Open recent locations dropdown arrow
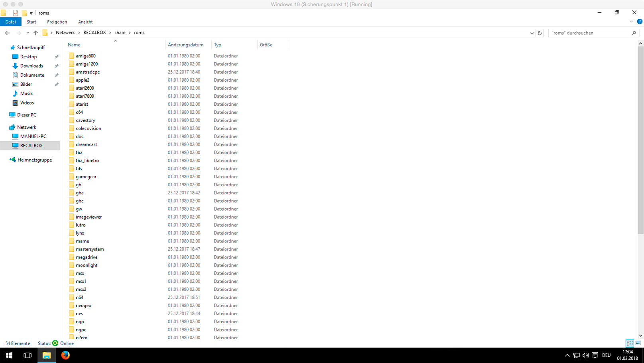 click(28, 33)
